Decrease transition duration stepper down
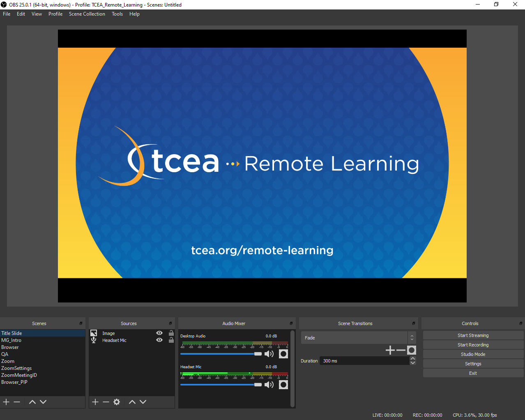Image resolution: width=525 pixels, height=420 pixels. pos(413,363)
